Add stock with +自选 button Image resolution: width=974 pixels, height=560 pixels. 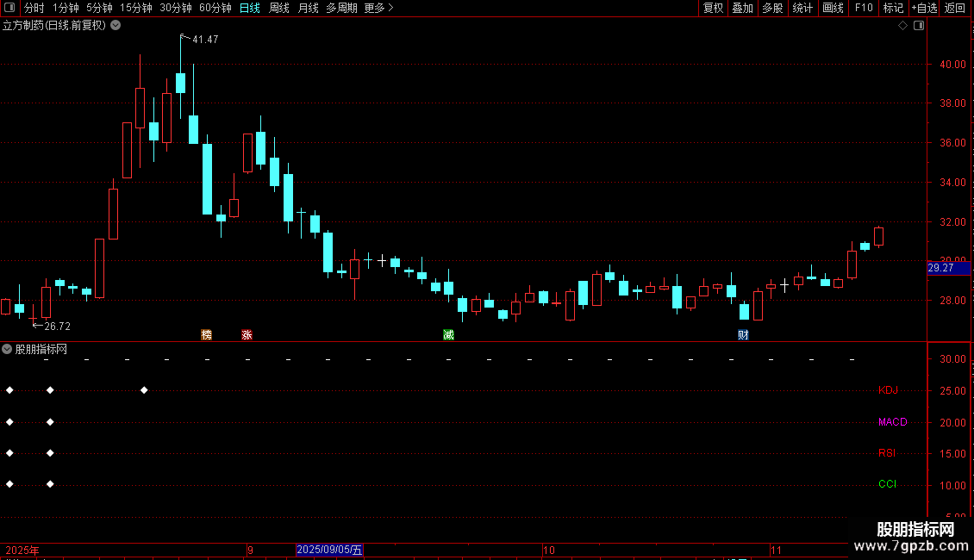coord(924,8)
